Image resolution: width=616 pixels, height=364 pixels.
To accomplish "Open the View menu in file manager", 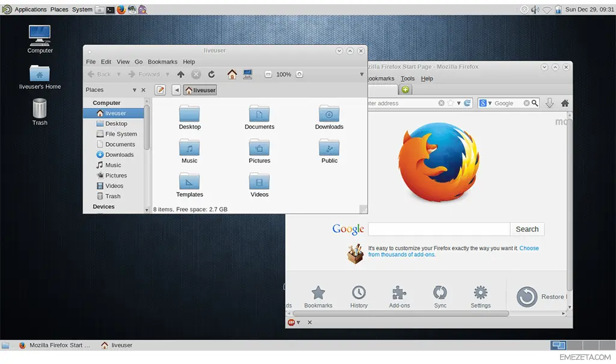I will (123, 62).
